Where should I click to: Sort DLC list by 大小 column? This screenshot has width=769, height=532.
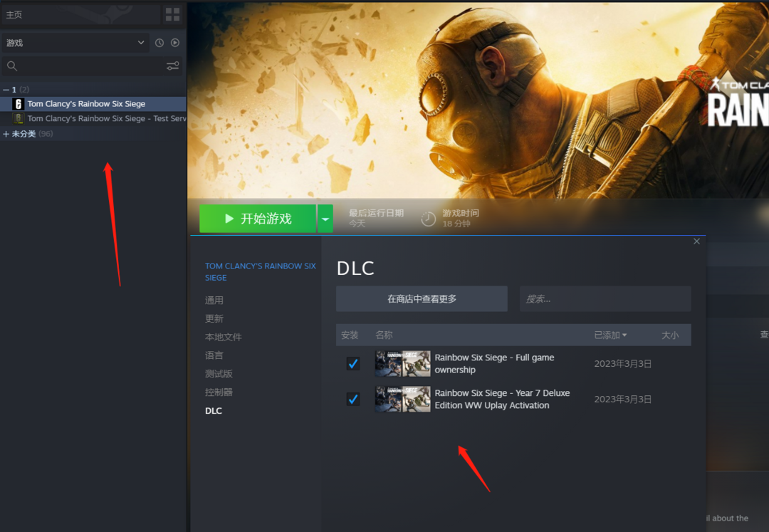670,335
